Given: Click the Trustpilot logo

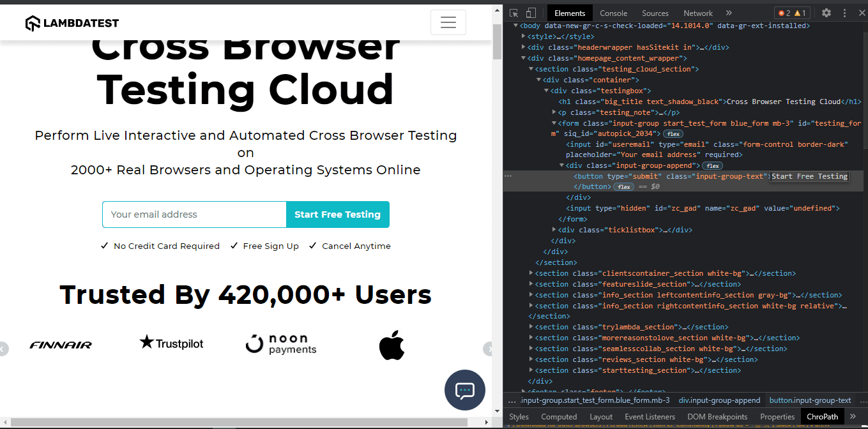Looking at the screenshot, I should (171, 343).
